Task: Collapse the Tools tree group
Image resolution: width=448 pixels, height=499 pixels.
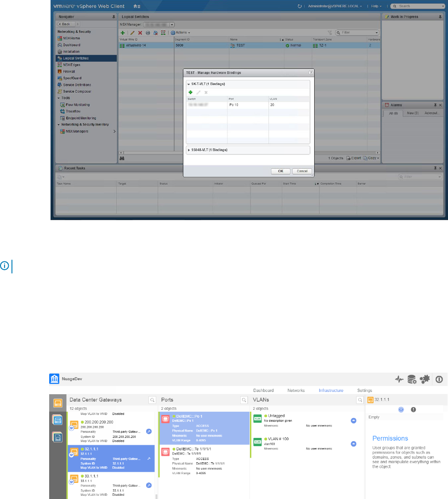Action: coord(58,98)
